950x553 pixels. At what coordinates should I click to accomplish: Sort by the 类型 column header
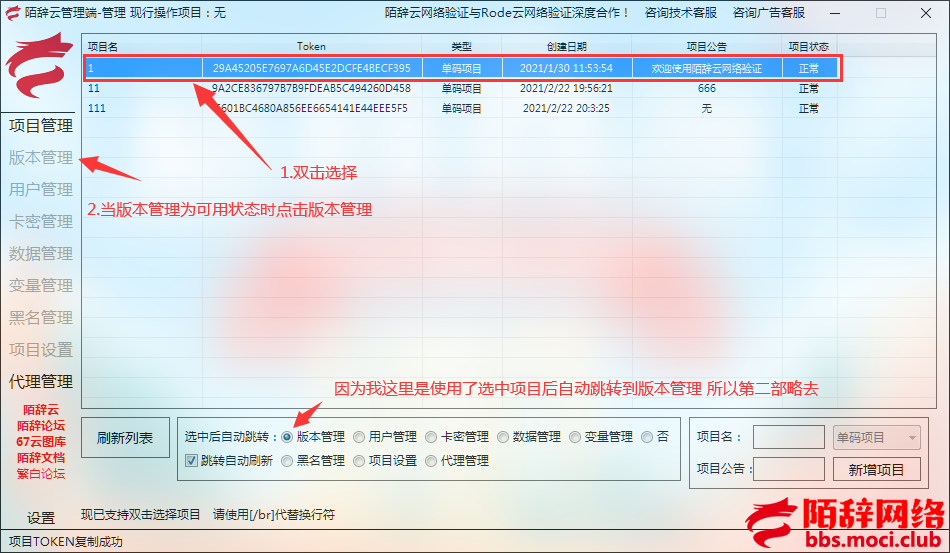(x=462, y=47)
